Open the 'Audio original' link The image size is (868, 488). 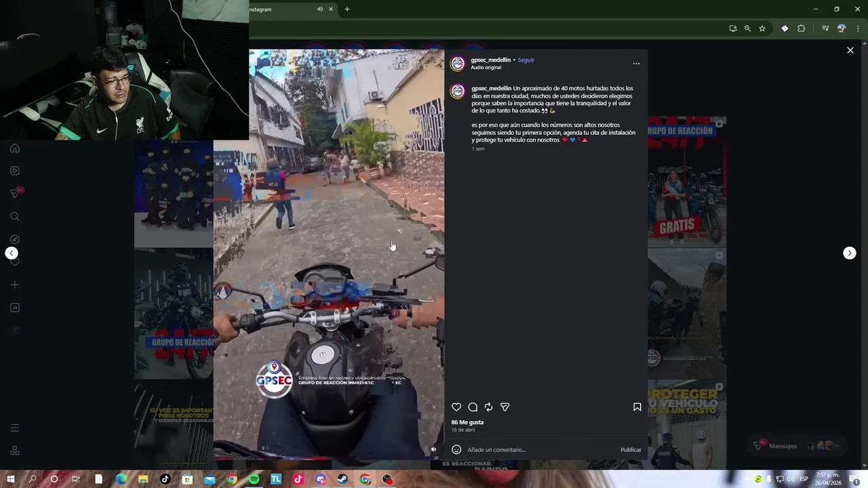(x=486, y=68)
